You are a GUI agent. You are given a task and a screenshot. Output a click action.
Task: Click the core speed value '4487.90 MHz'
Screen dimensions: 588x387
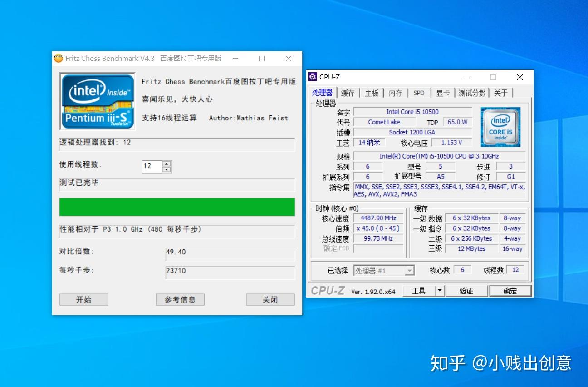[x=378, y=218]
